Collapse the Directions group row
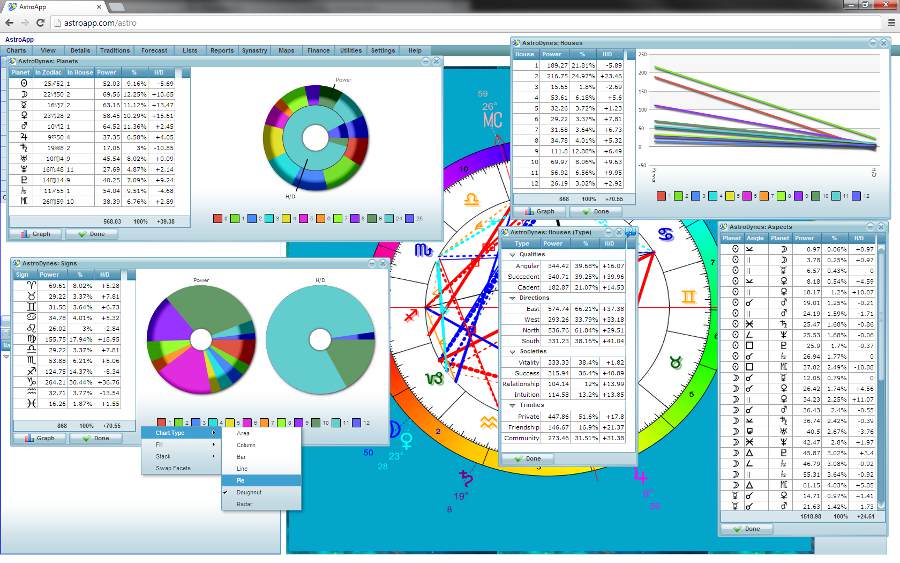Screen dimensions: 900x563 point(511,298)
